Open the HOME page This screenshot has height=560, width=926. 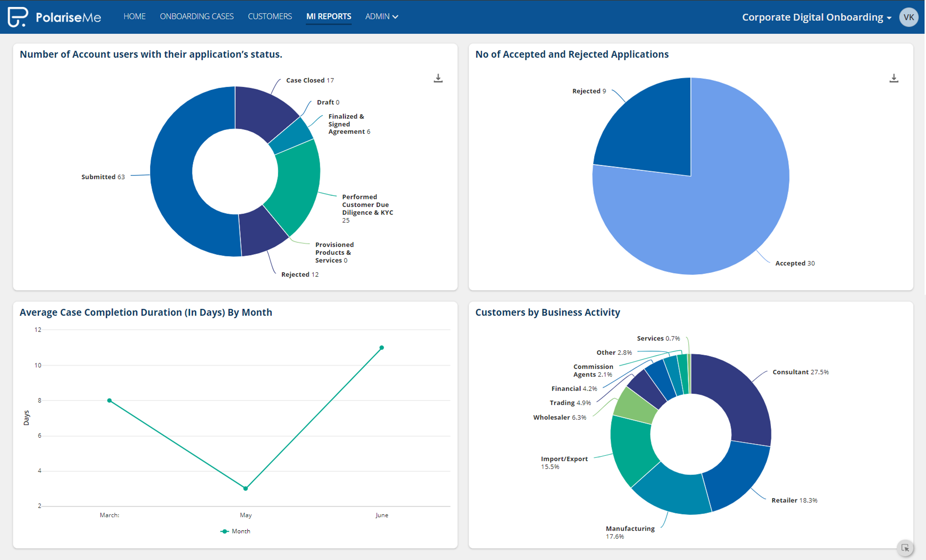pos(135,17)
